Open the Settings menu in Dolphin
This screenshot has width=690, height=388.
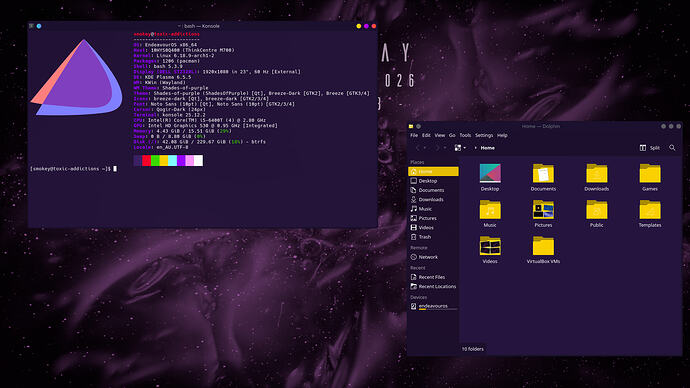484,135
